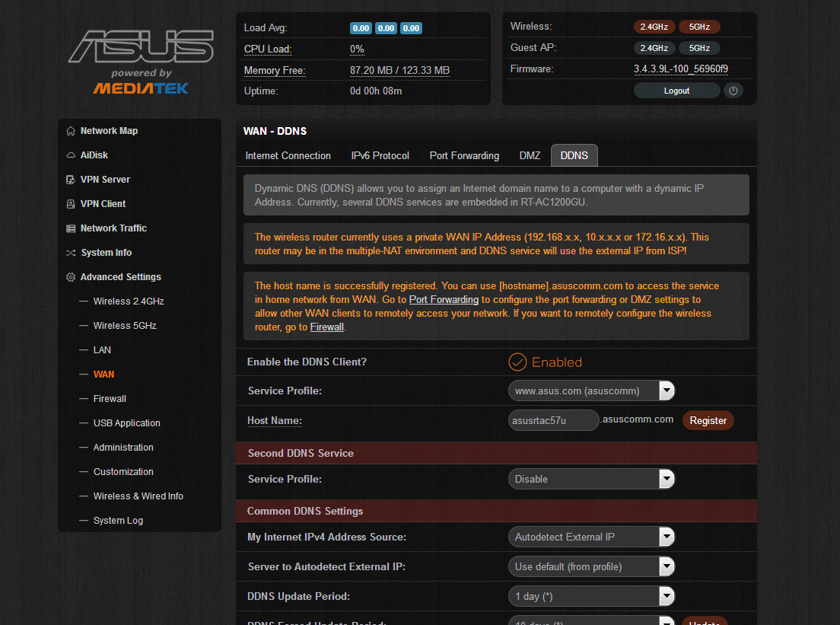Image resolution: width=840 pixels, height=625 pixels.
Task: Click the Common DDNS Settings header
Action: click(496, 511)
